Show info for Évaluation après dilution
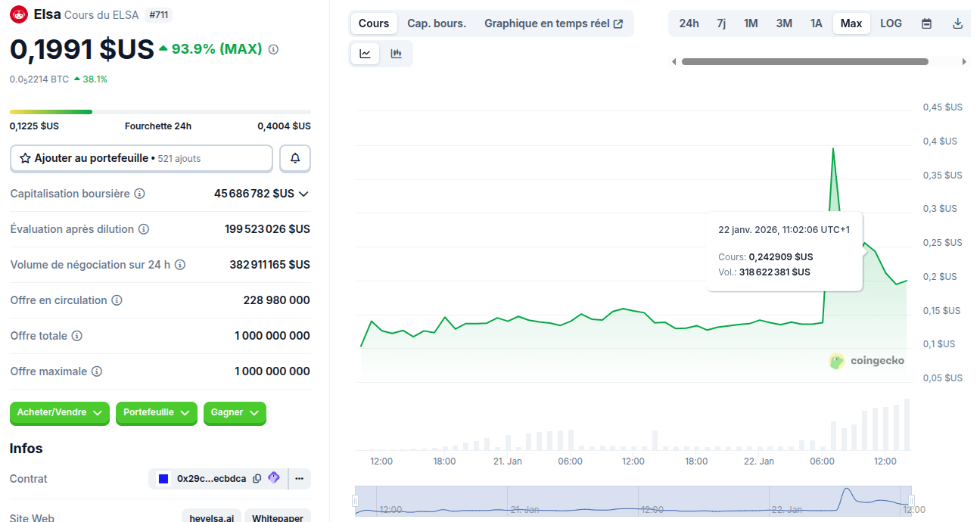The image size is (980, 522). coord(144,229)
